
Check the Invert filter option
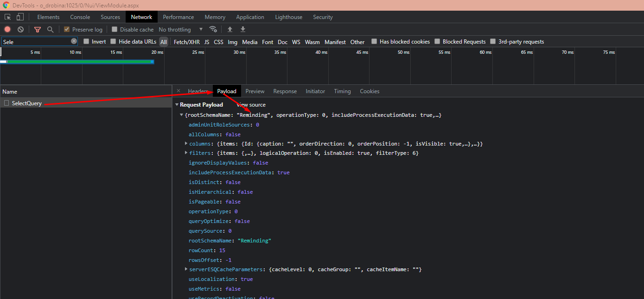coord(86,41)
